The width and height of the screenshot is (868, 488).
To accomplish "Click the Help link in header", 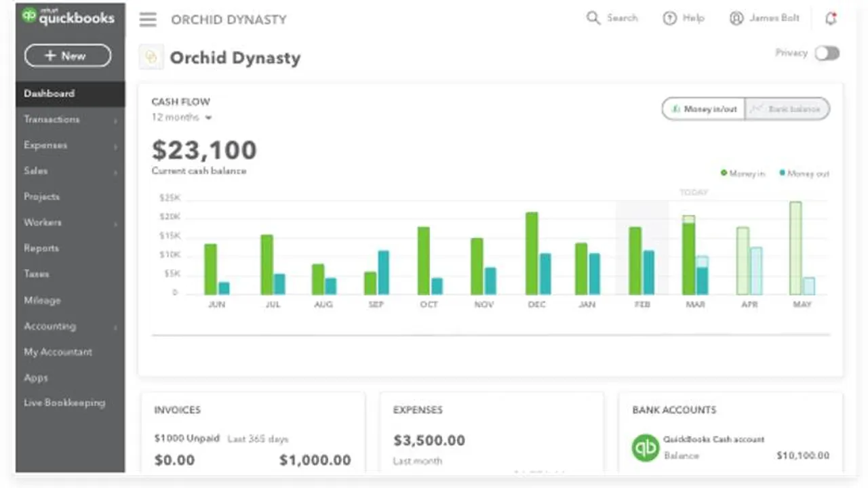I will [693, 18].
